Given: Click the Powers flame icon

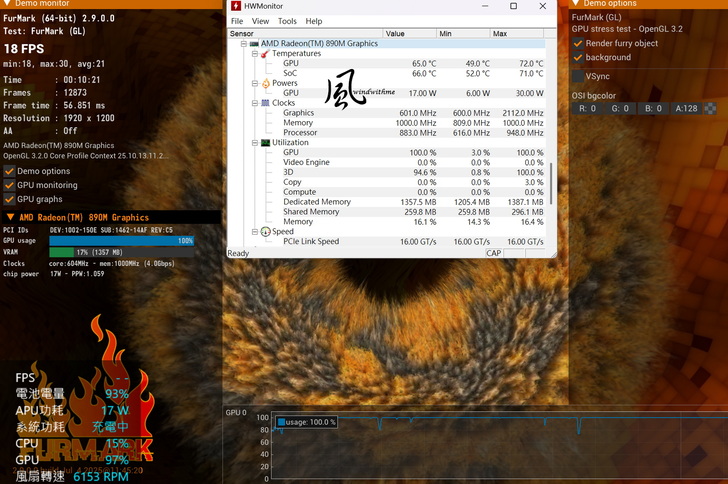Looking at the screenshot, I should point(265,83).
